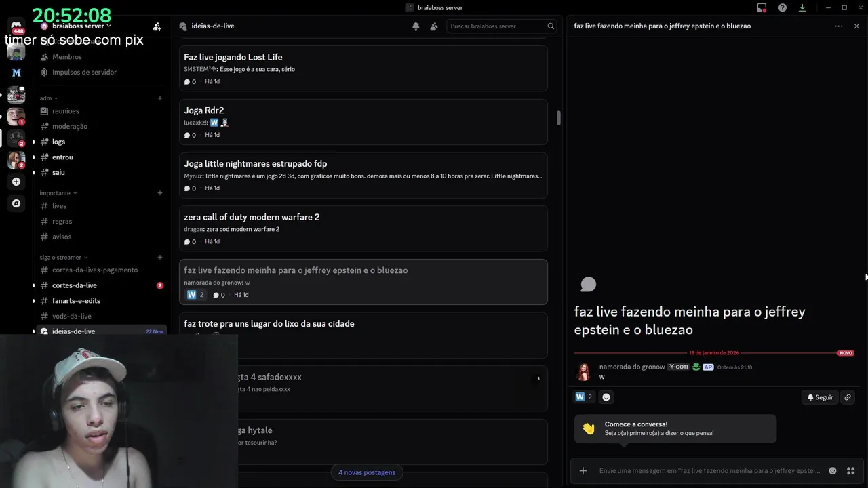Open Impulsos de servidor
868x488 pixels.
click(100, 72)
